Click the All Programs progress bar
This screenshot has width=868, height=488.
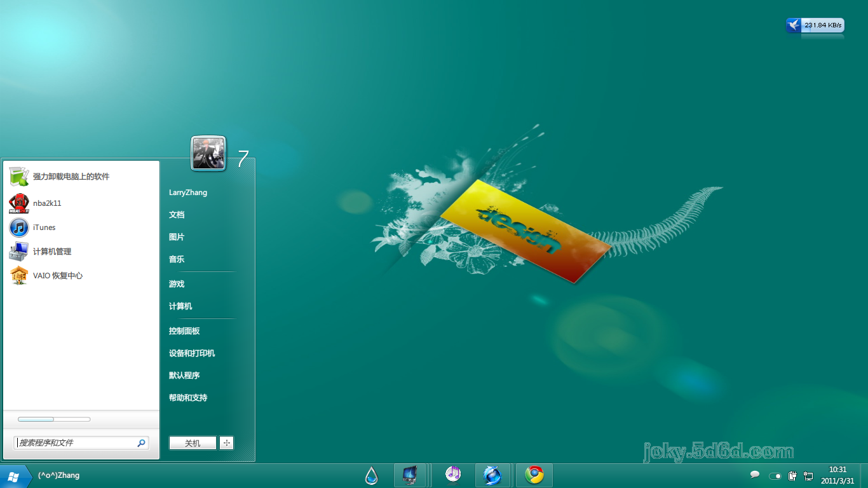tap(54, 419)
